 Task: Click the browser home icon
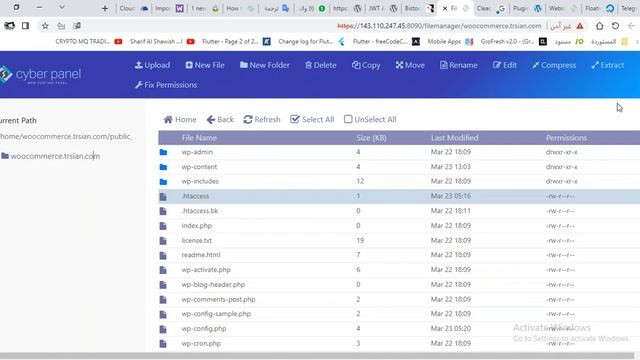click(x=599, y=26)
